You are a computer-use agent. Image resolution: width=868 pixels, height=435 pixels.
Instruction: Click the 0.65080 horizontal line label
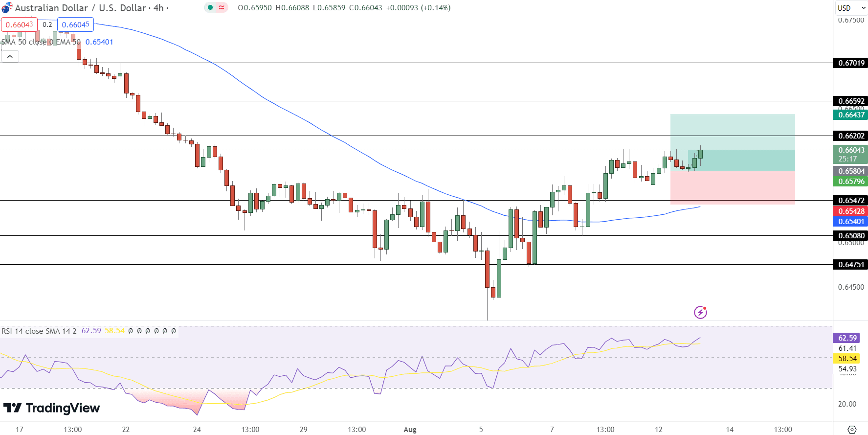point(851,235)
